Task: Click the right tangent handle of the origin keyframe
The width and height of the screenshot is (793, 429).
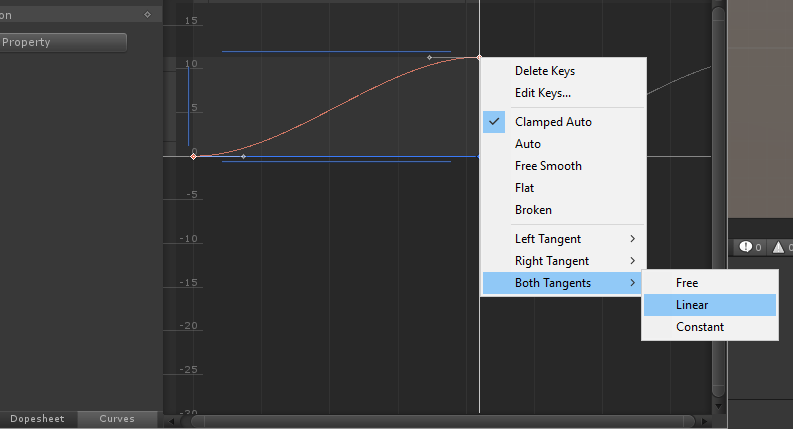Action: [x=243, y=156]
